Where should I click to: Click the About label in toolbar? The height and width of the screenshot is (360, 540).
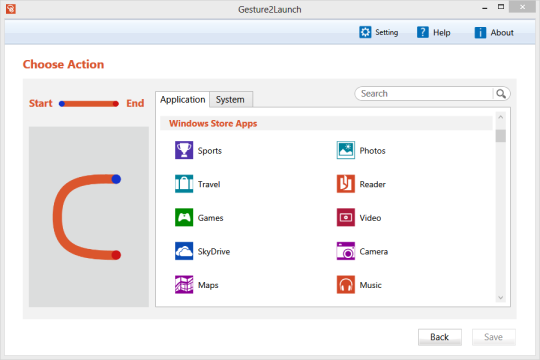click(502, 32)
